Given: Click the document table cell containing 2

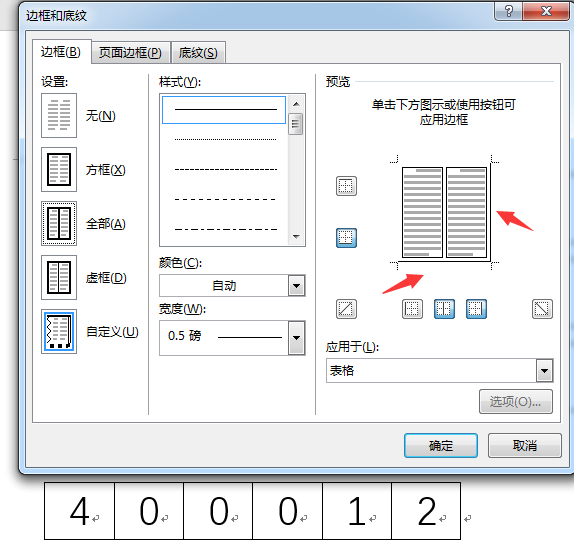Looking at the screenshot, I should tap(426, 511).
